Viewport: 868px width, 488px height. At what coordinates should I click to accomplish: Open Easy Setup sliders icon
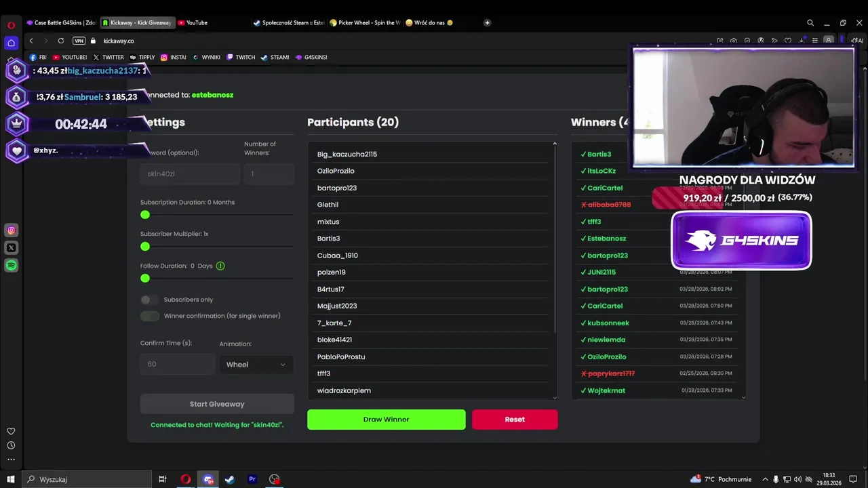(x=815, y=41)
